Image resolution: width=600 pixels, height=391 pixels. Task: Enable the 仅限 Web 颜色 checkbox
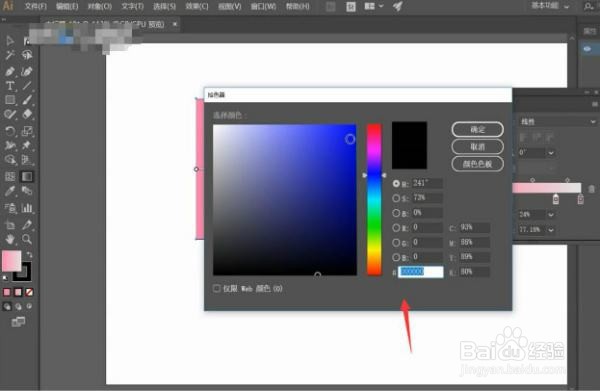point(217,288)
